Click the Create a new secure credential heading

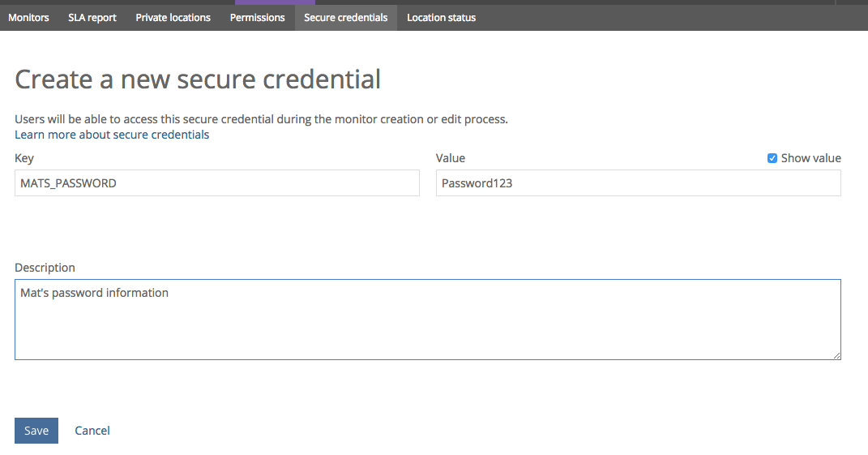(x=198, y=79)
